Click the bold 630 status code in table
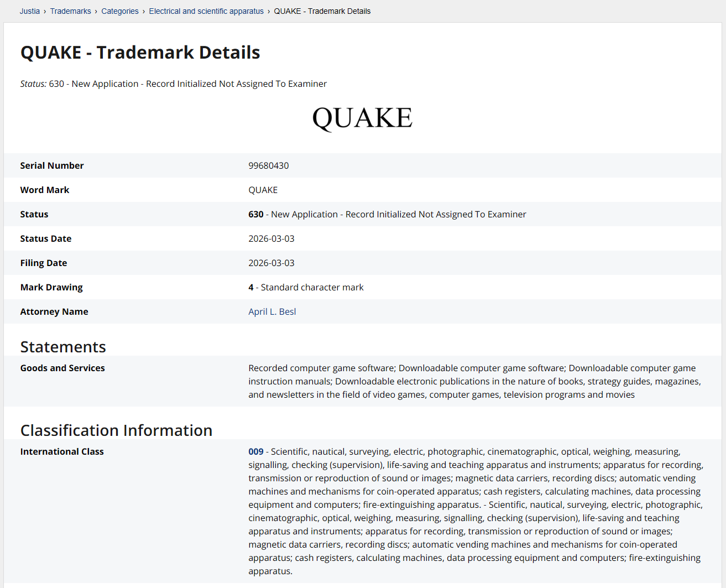 [x=255, y=214]
